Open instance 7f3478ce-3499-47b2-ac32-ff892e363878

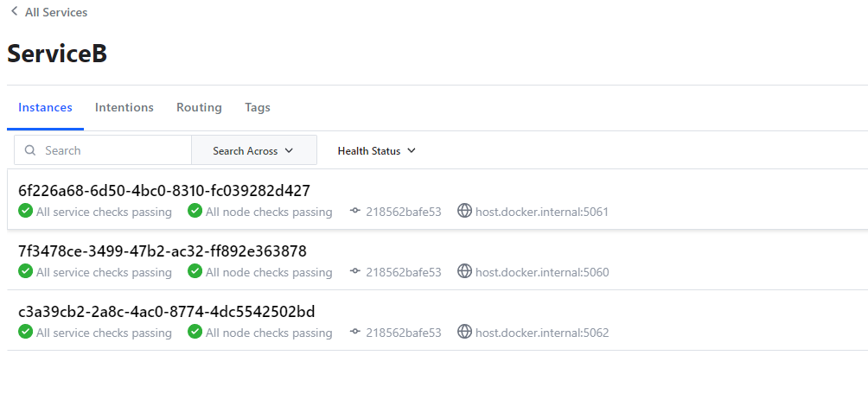tap(163, 251)
